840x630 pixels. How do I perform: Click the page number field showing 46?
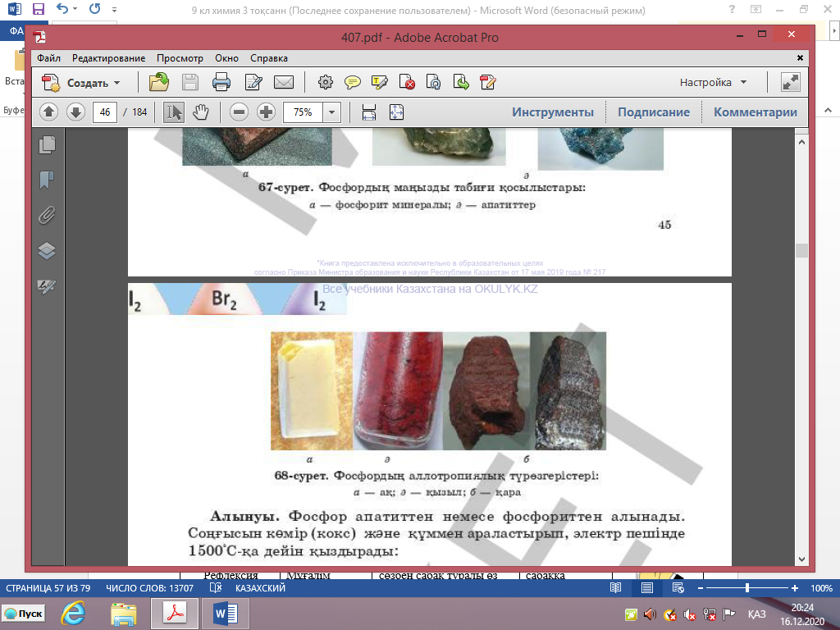pyautogui.click(x=105, y=112)
